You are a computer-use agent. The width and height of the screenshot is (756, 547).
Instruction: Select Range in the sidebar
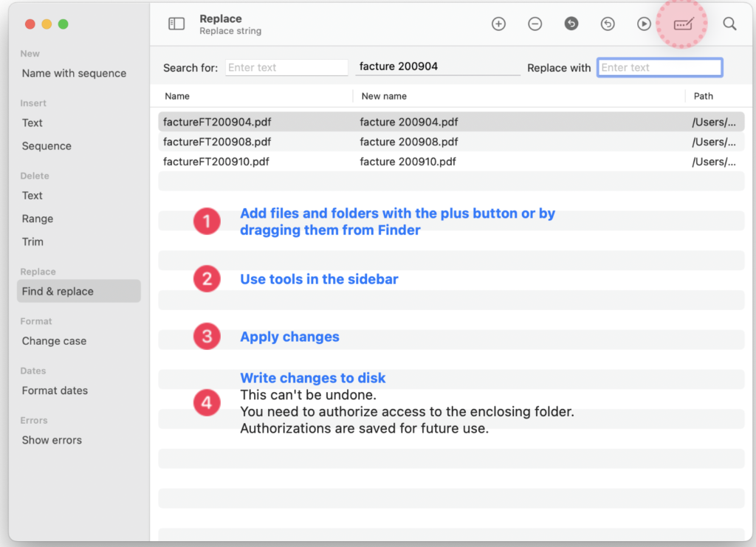point(38,219)
